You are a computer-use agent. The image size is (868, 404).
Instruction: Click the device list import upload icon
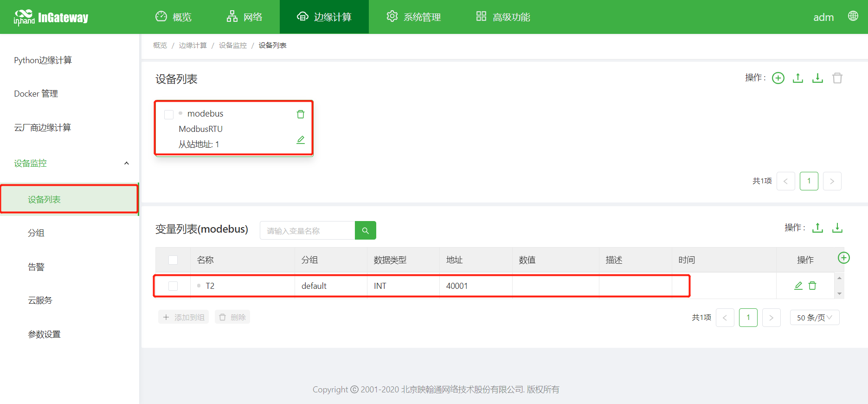(798, 78)
